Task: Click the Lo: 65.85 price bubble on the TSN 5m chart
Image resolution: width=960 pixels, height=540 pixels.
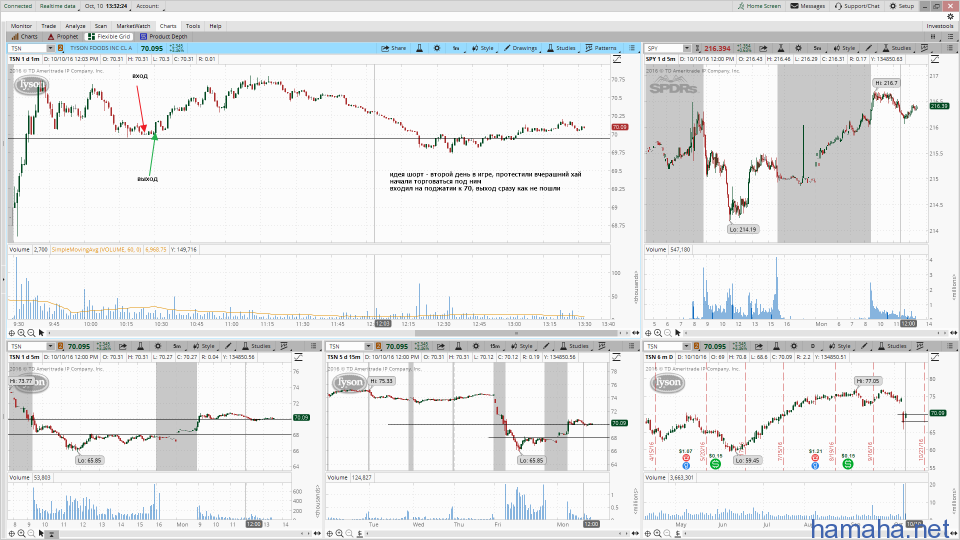Action: [89, 460]
